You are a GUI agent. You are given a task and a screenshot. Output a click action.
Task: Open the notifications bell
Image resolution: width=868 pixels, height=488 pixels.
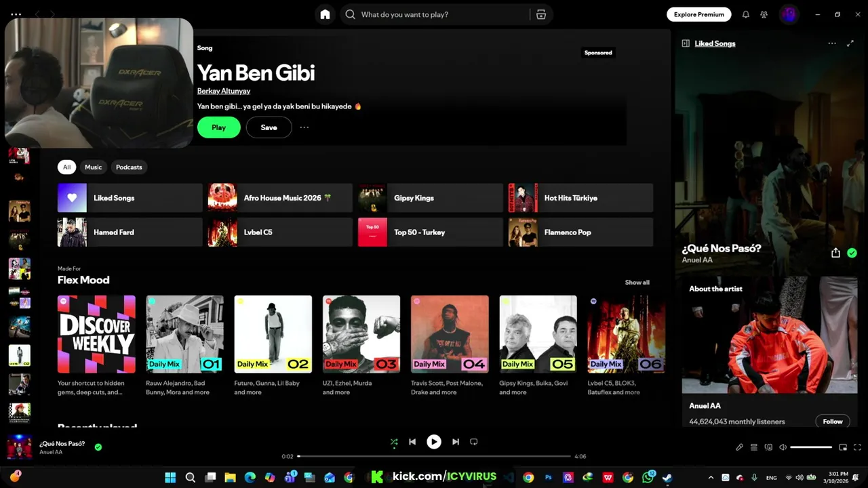(745, 14)
